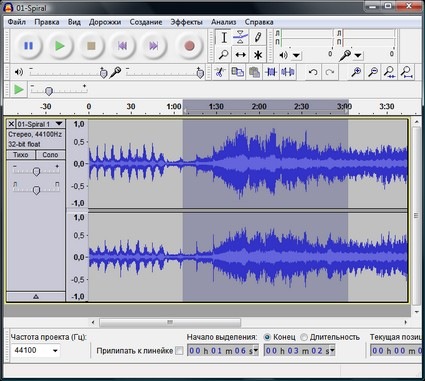
Task: Select the Конец radio button
Action: point(267,337)
